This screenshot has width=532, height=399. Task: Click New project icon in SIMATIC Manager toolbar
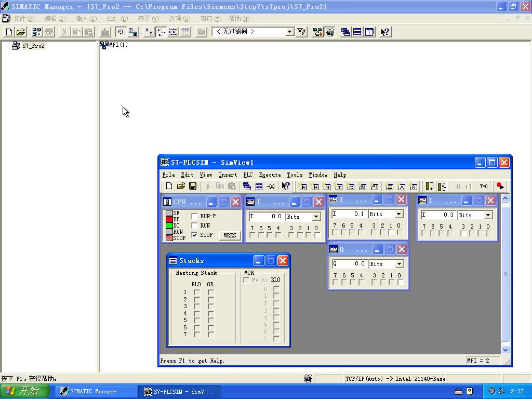click(9, 32)
